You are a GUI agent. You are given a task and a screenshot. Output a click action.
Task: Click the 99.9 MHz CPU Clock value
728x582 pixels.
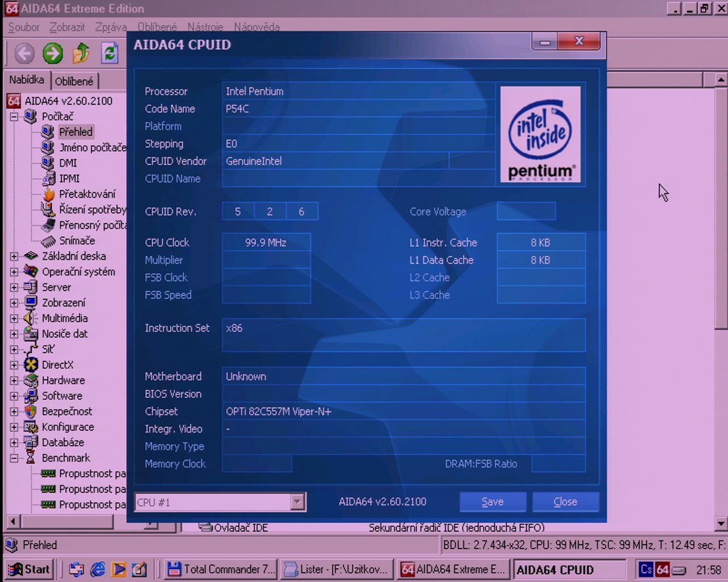pos(266,243)
